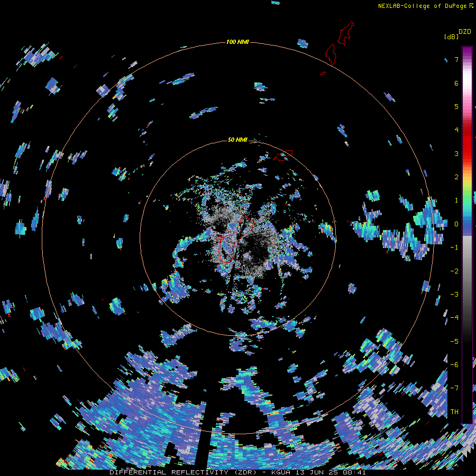Click the '-4' value on color scale
This screenshot has width=476, height=476.
click(x=454, y=317)
